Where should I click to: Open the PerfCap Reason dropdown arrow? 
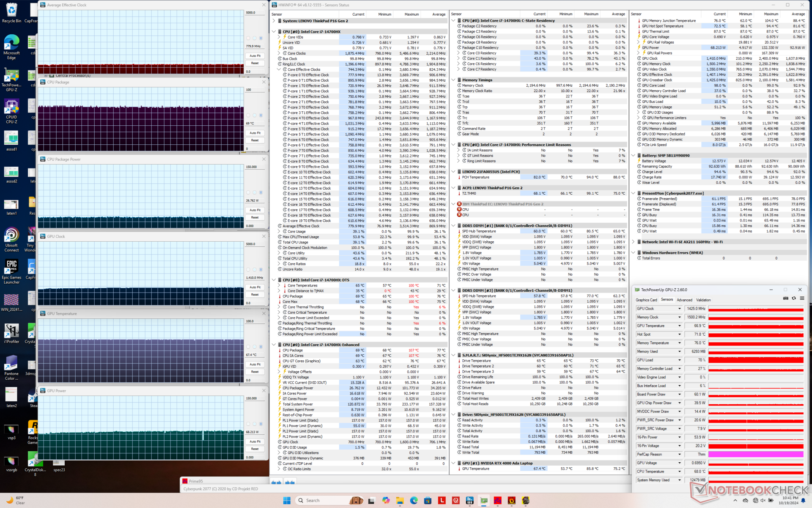[680, 455]
